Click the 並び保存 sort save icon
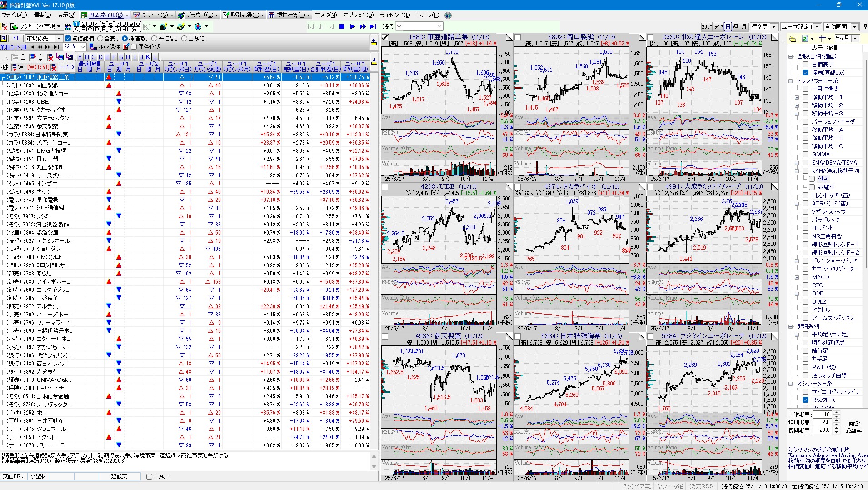This screenshot has width=868, height=490. click(x=93, y=47)
